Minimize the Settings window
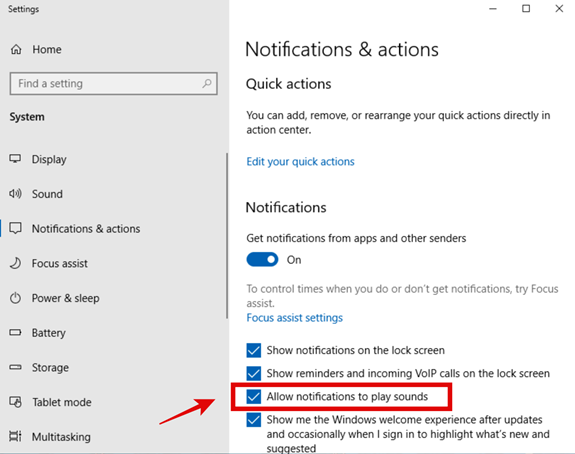 click(493, 8)
